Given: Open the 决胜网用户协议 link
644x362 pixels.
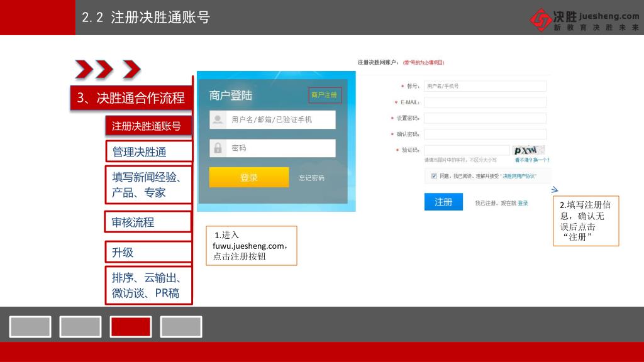Looking at the screenshot, I should pyautogui.click(x=519, y=176).
